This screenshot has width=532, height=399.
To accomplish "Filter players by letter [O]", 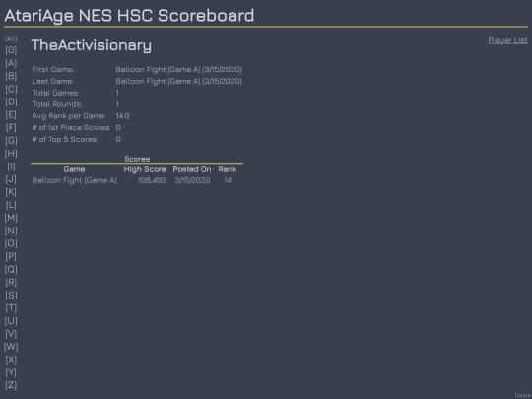I will [x=11, y=243].
